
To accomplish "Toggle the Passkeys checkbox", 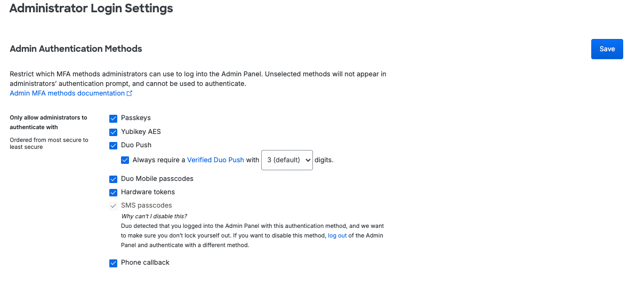I will pyautogui.click(x=113, y=118).
